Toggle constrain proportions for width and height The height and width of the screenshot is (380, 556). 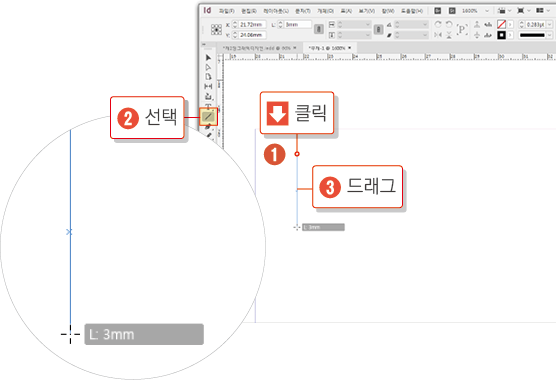click(x=319, y=29)
